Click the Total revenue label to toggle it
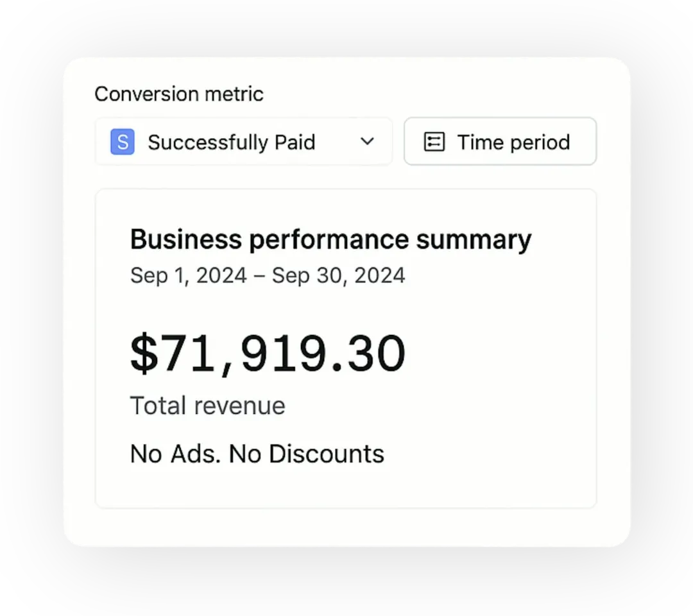The height and width of the screenshot is (616, 693). coord(207,406)
